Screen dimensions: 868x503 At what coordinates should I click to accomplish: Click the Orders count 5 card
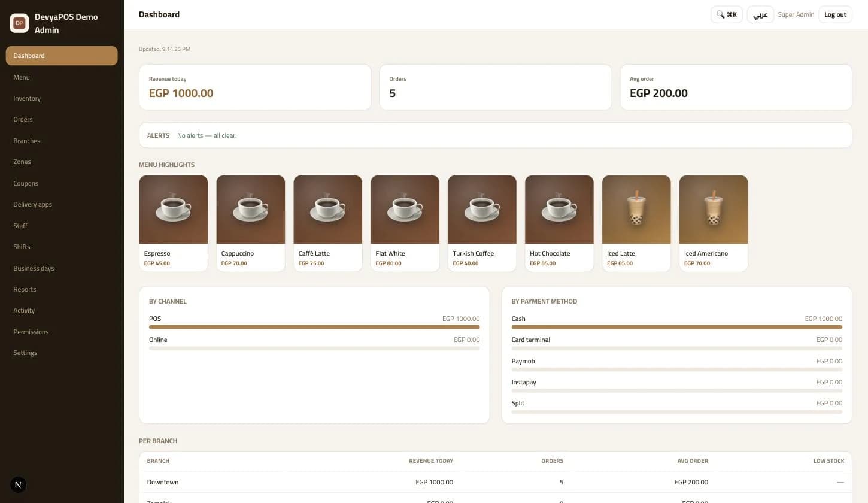point(496,87)
